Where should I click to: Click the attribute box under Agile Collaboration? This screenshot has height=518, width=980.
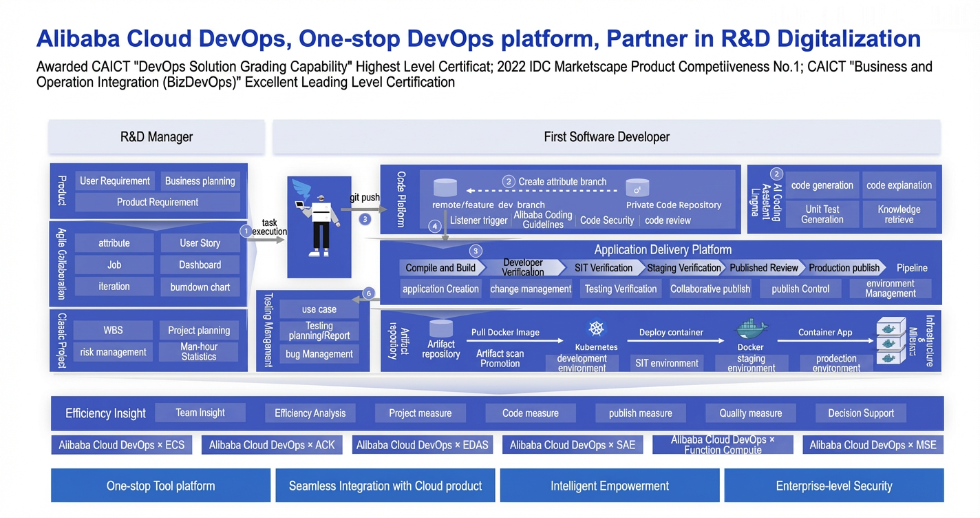[114, 243]
